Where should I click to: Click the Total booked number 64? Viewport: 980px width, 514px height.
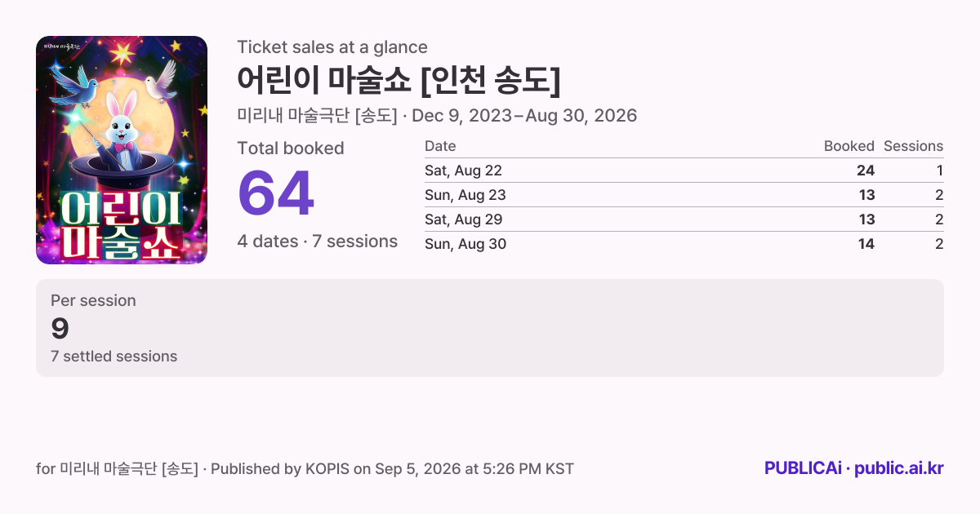276,193
